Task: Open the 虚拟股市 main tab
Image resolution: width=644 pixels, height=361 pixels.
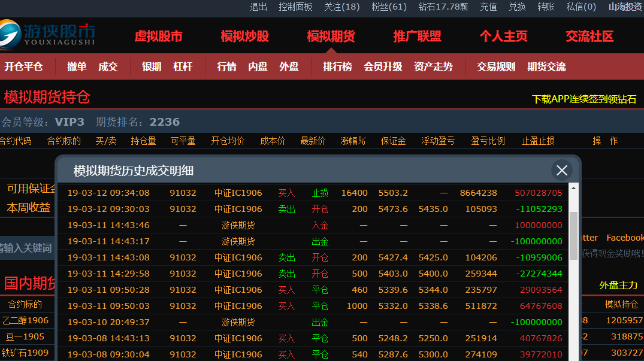Action: pyautogui.click(x=158, y=37)
